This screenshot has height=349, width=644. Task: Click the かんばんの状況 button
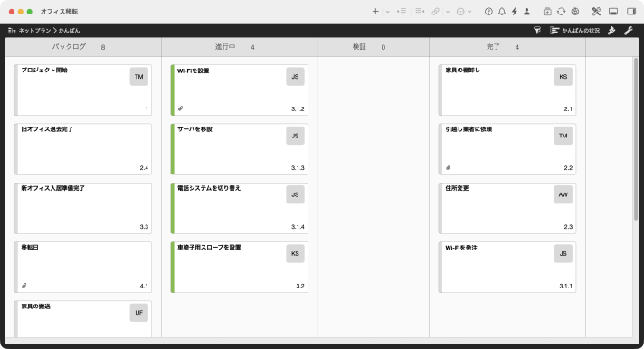coord(575,31)
